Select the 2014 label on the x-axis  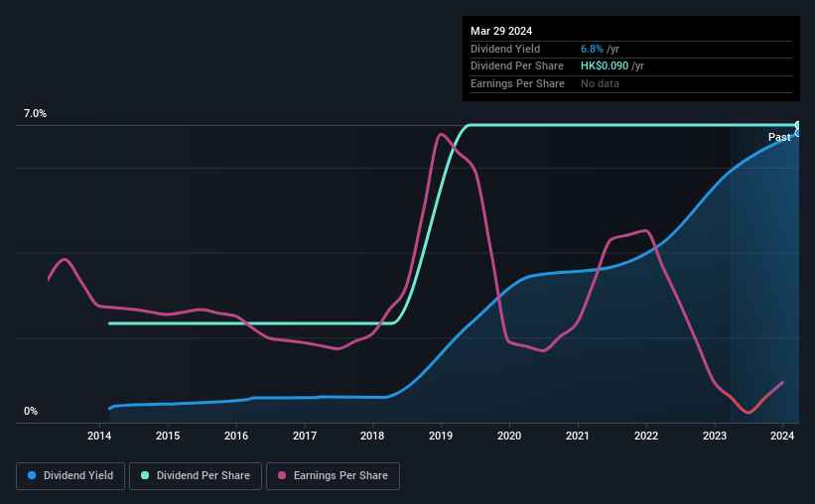pos(99,436)
